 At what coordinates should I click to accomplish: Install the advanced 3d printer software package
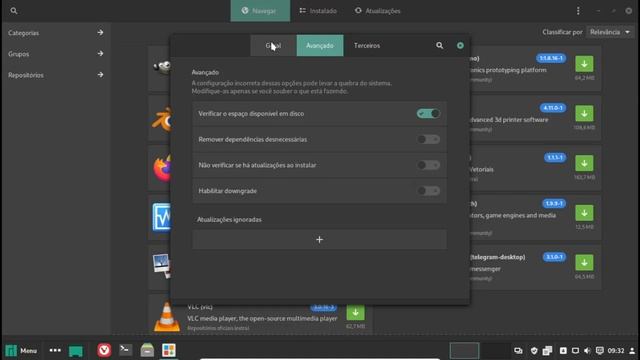tap(584, 113)
